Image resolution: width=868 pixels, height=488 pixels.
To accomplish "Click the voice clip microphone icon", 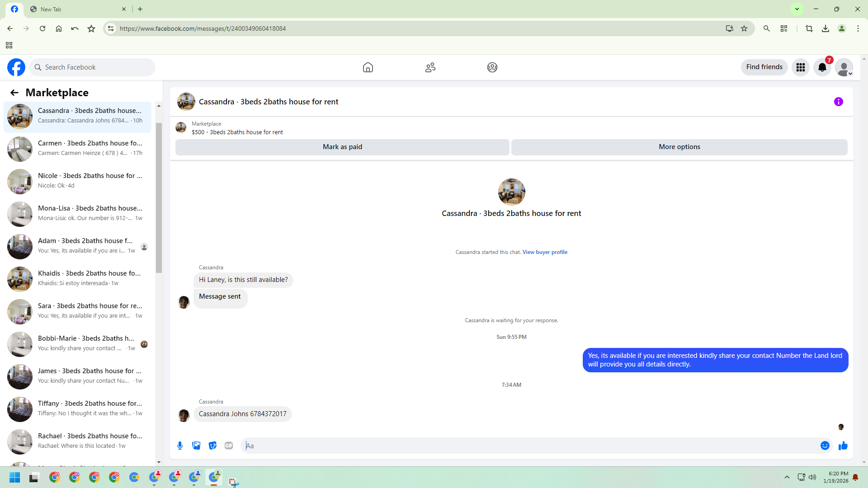I will pos(180,446).
